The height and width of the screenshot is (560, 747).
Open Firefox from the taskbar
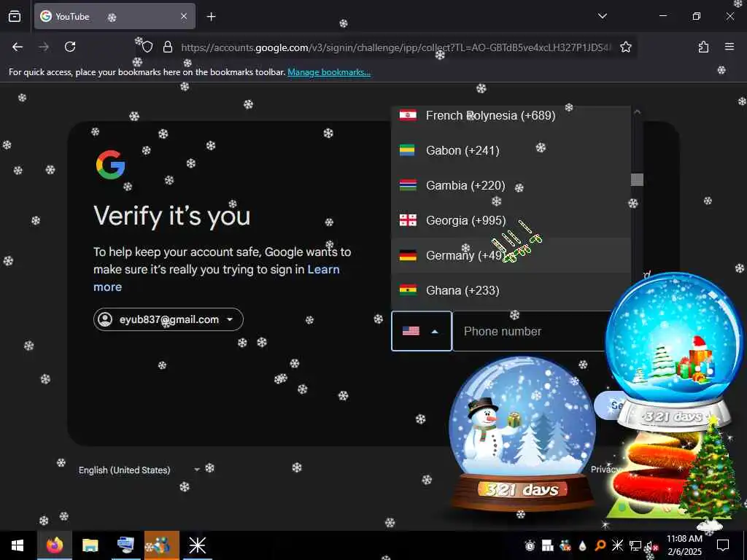point(54,545)
